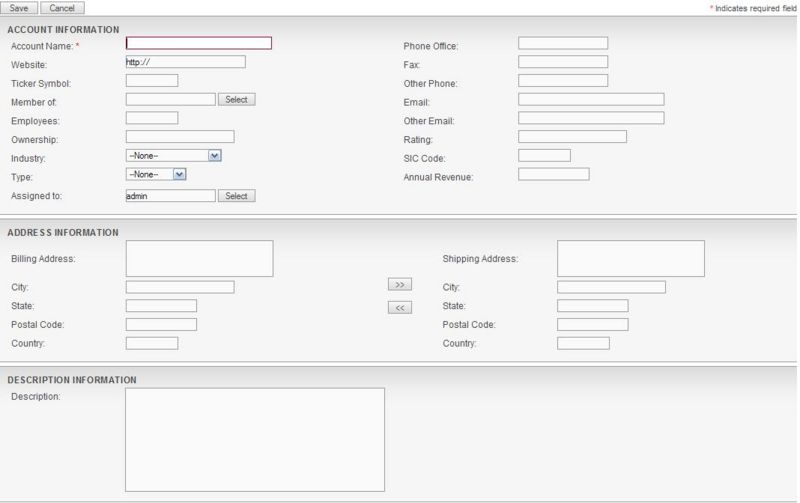Copy billing address to shipping with >> button

399,285
